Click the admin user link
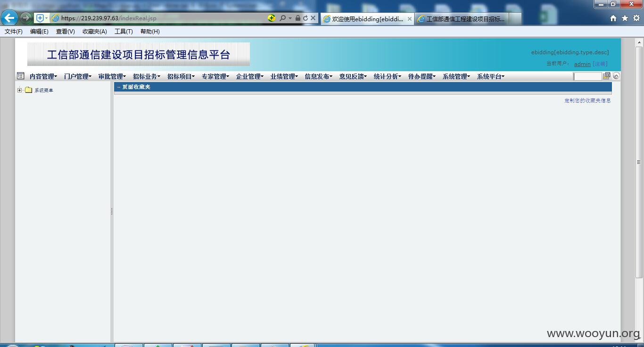 582,64
